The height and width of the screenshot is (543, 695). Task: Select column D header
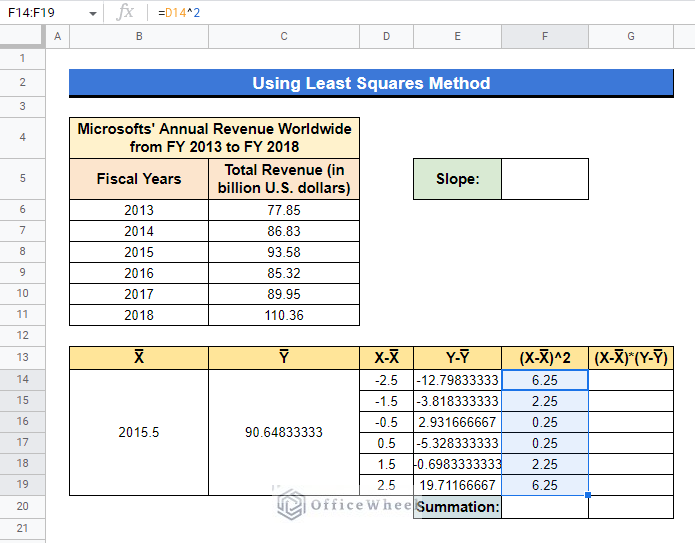pos(387,36)
